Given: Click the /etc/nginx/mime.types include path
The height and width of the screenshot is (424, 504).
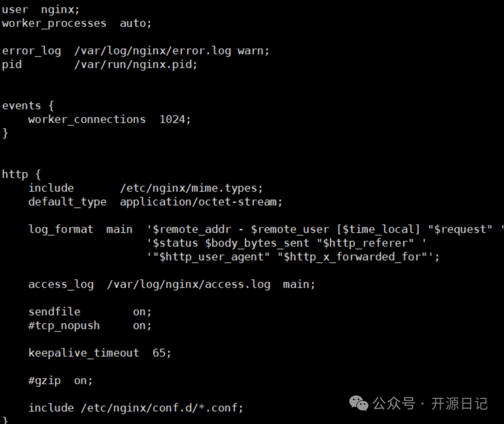Looking at the screenshot, I should (x=191, y=188).
